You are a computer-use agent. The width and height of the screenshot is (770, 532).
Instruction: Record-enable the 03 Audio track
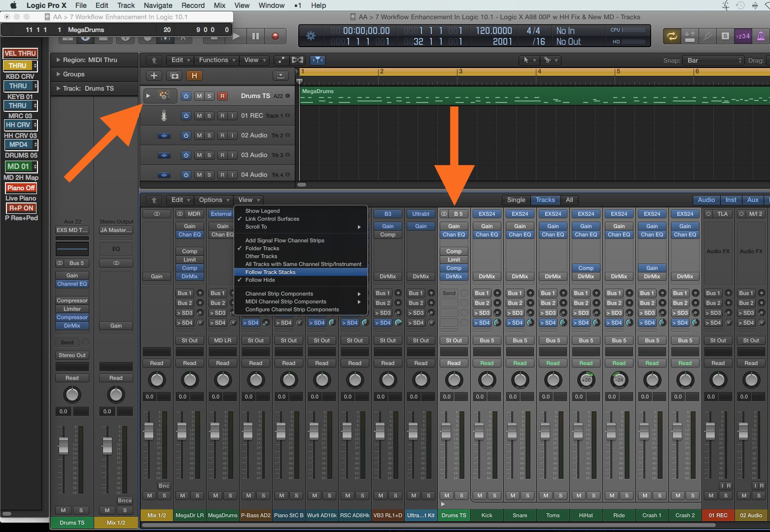(222, 155)
